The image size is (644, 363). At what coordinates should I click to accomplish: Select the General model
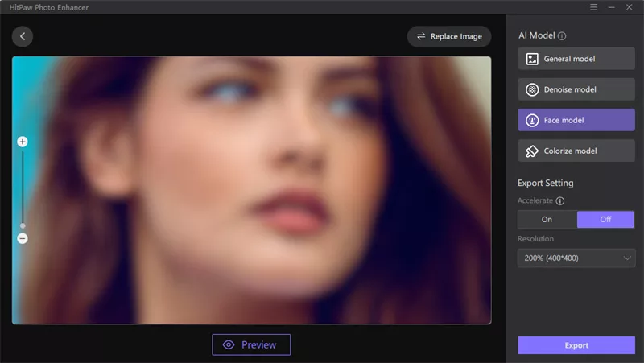pos(576,59)
